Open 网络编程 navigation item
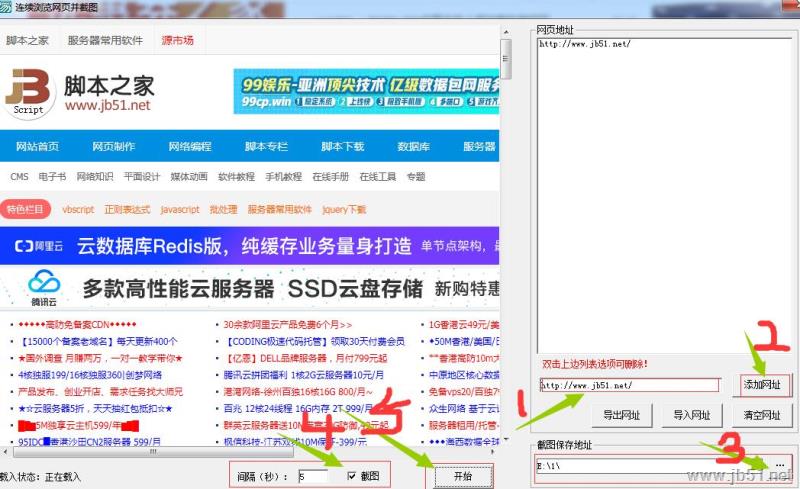The width and height of the screenshot is (800, 489). pos(190,146)
